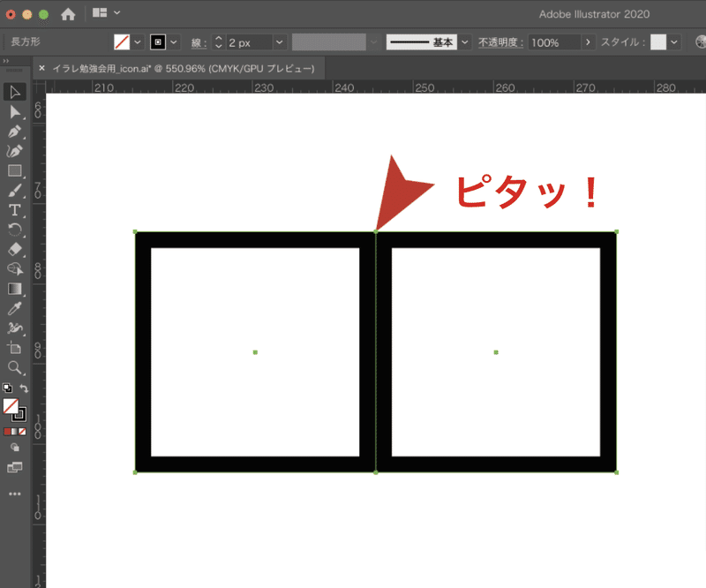Click top-right anchor of right rectangle
Viewport: 706px width, 588px height.
616,231
